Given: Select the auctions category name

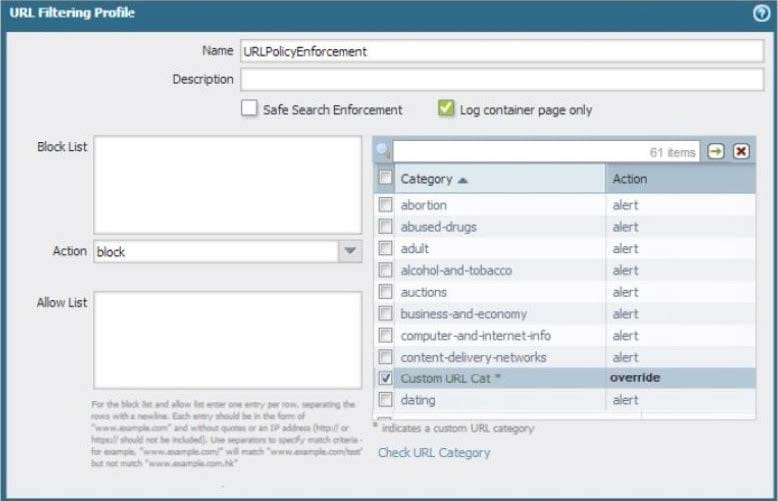Looking at the screenshot, I should (423, 292).
